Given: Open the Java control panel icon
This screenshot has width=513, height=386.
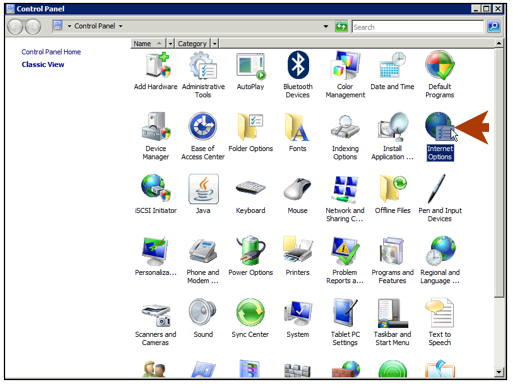Looking at the screenshot, I should [x=203, y=194].
